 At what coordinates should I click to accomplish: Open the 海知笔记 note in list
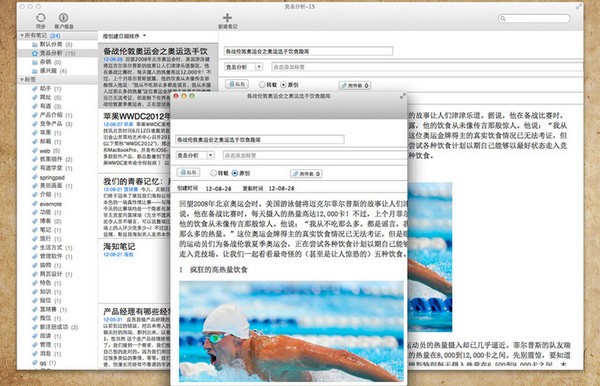tap(134, 270)
